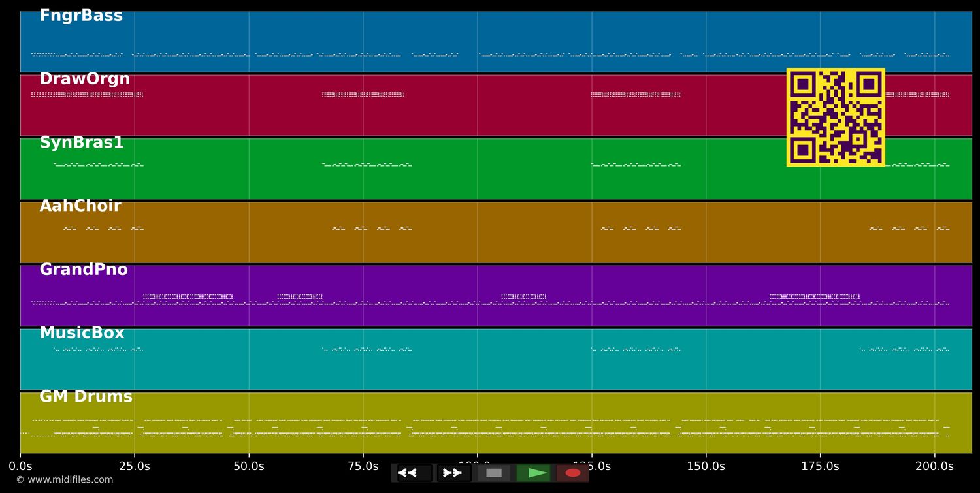Screen dimensions: 980x493
Task: Click the 50.0s timeline marker
Action: click(249, 466)
